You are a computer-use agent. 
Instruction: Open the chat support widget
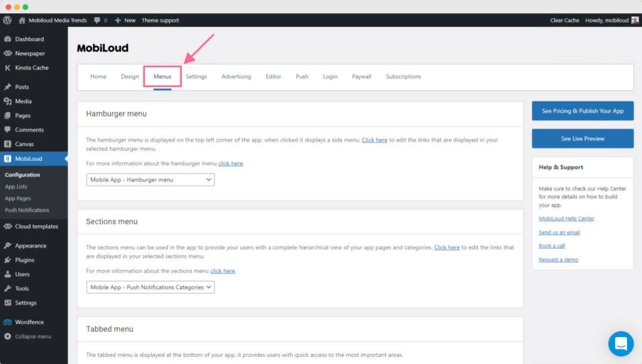tap(621, 343)
